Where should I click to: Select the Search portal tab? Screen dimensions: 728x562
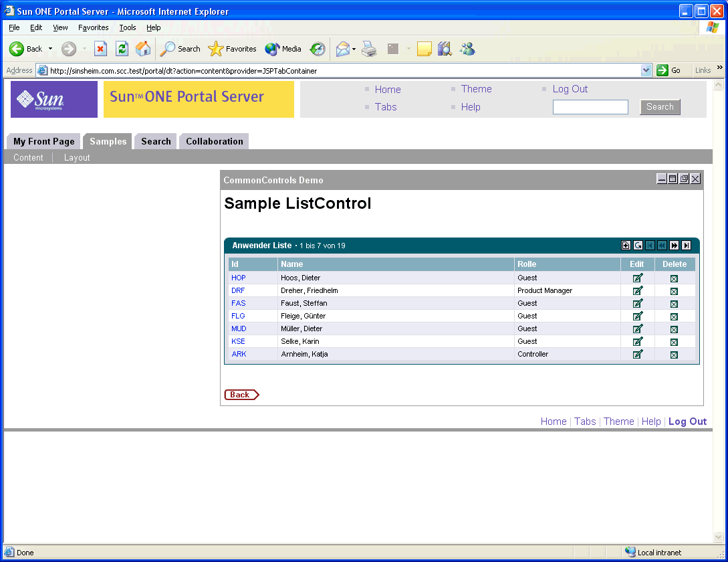coord(156,141)
